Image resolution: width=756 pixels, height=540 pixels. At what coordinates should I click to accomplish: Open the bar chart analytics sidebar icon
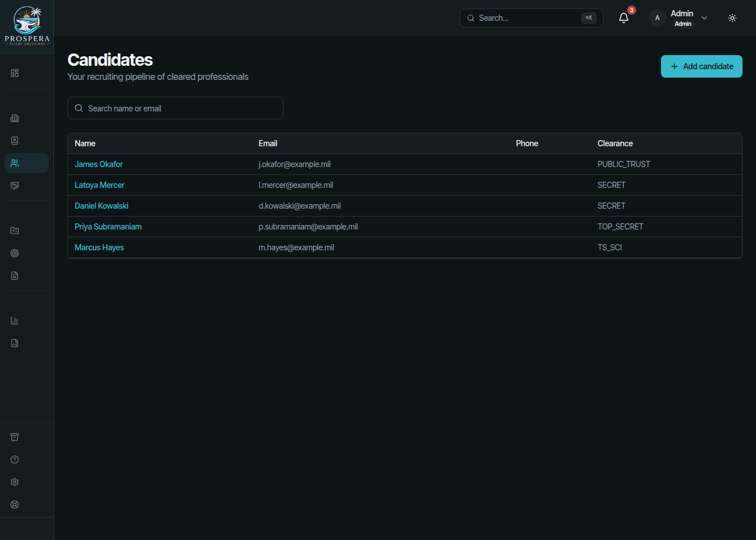pos(15,321)
